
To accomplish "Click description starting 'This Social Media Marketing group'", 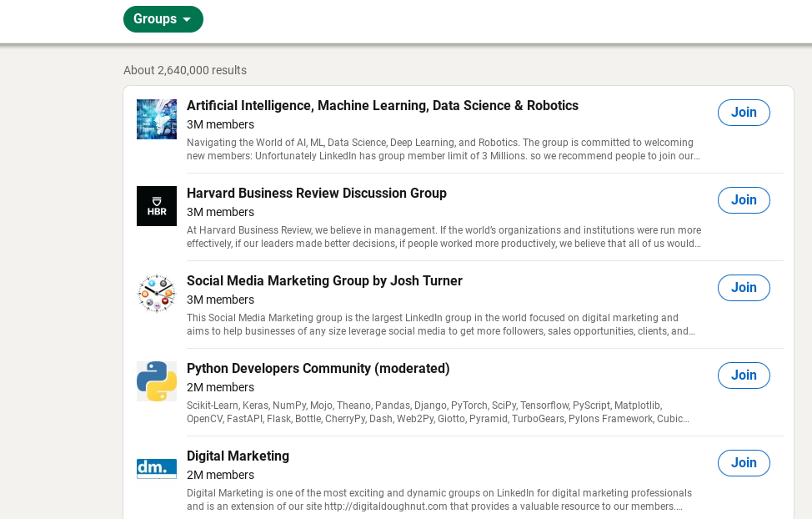I will click(441, 325).
